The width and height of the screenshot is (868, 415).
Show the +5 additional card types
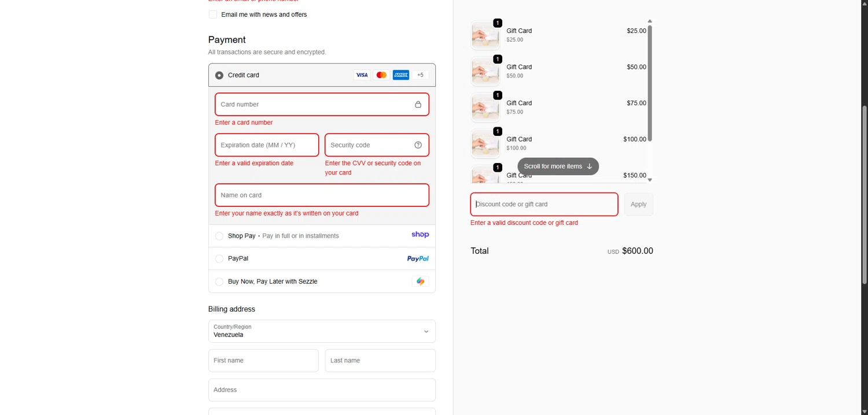420,75
